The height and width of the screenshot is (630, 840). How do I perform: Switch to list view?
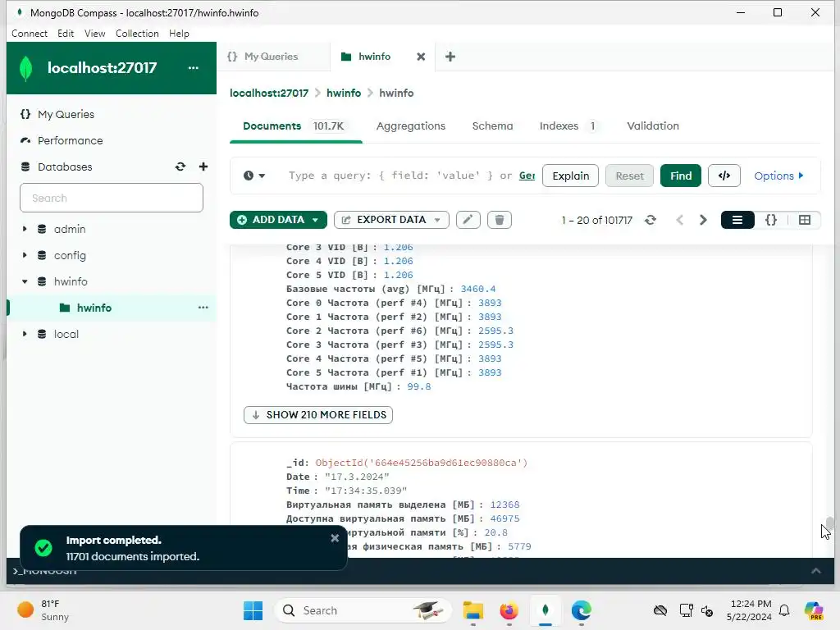737,220
